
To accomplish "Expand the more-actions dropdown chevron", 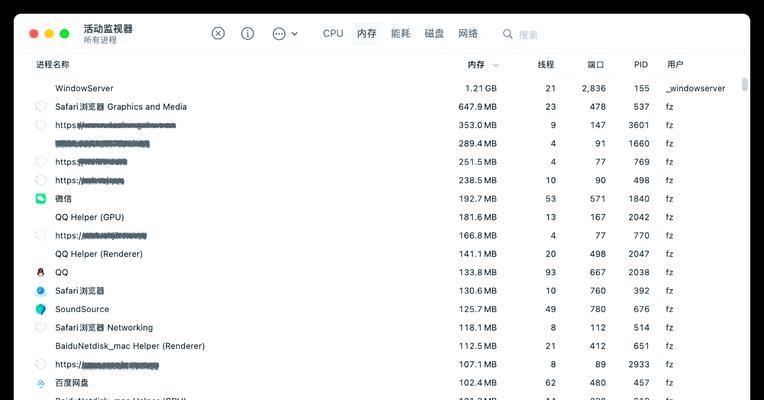I will tap(294, 34).
